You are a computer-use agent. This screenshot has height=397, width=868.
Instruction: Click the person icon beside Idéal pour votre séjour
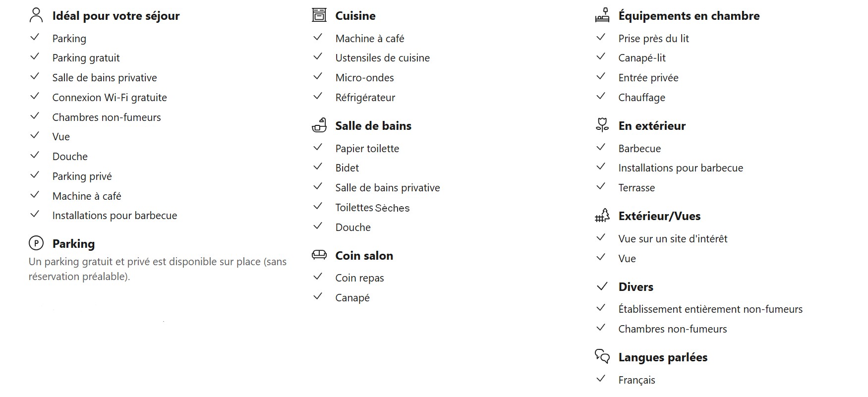tap(36, 15)
